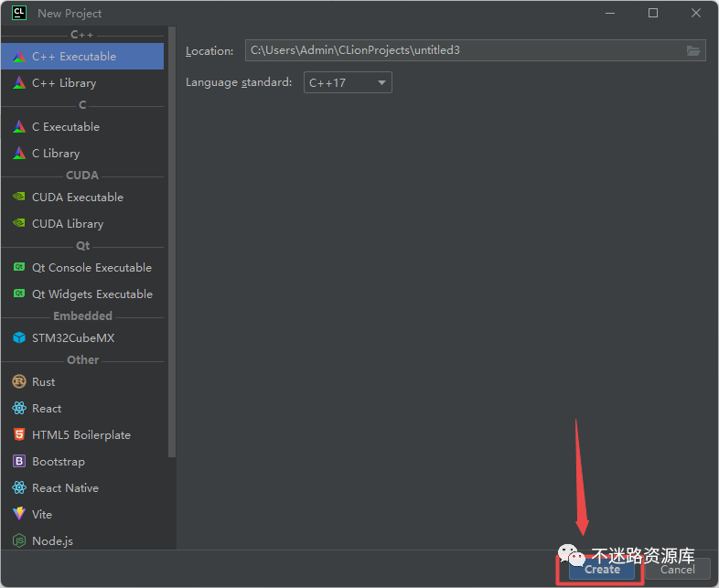Click the React atom icon
Viewport: 719px width, 588px height.
[x=19, y=408]
